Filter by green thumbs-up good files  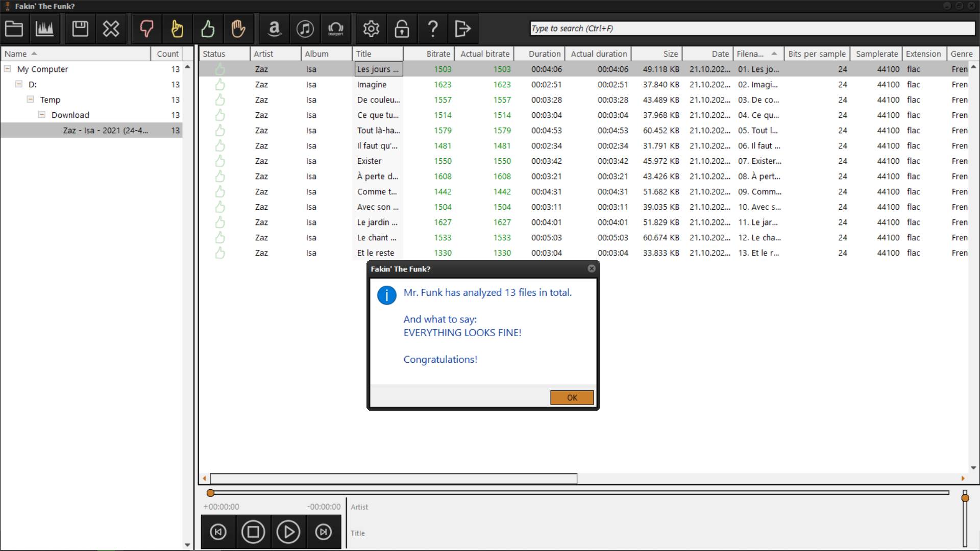point(208,29)
